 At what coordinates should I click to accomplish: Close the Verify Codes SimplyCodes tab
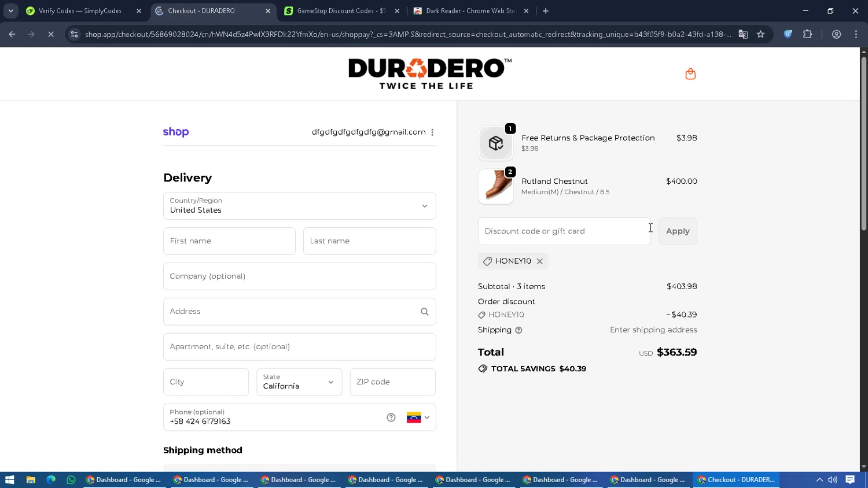click(x=139, y=11)
